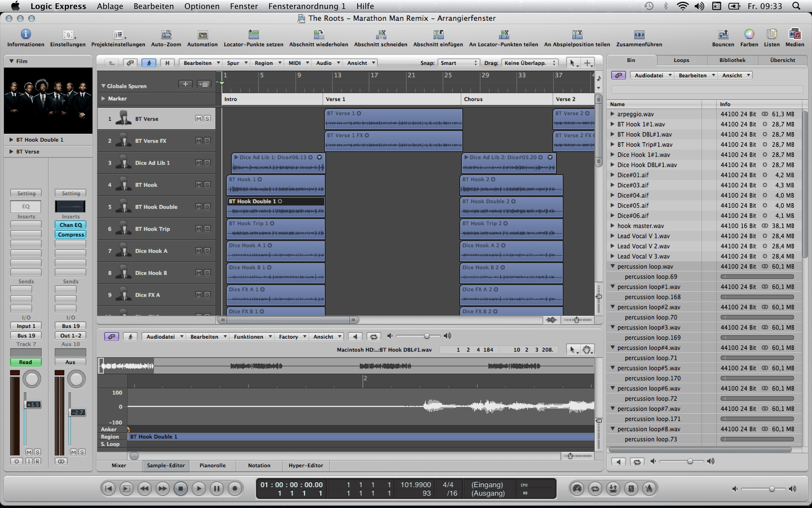Image resolution: width=812 pixels, height=508 pixels.
Task: Click the Bouncen icon
Action: point(723,34)
